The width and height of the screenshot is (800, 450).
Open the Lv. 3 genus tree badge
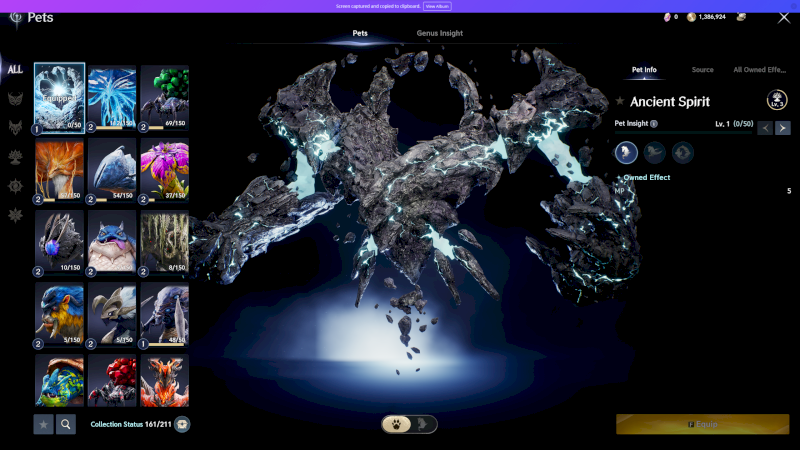(x=777, y=100)
